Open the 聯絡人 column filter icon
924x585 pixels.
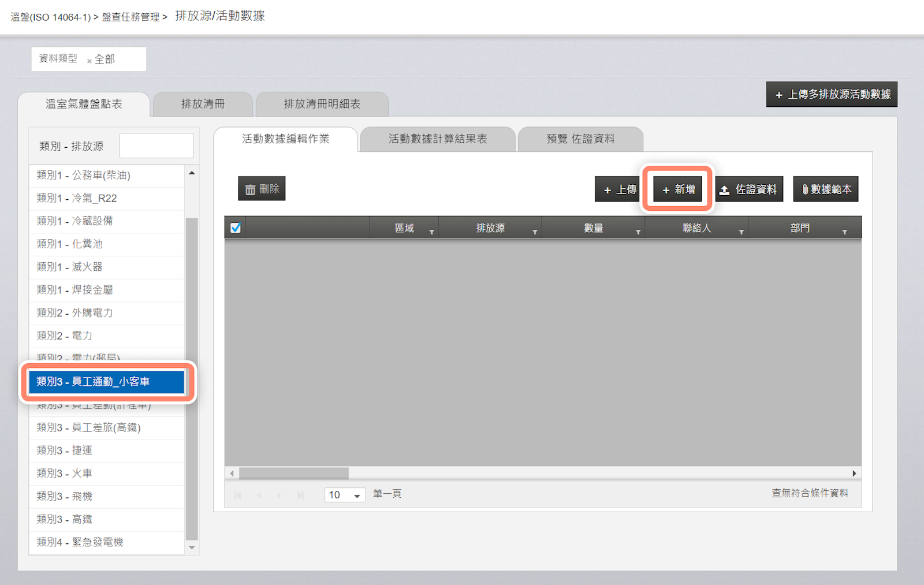(741, 232)
